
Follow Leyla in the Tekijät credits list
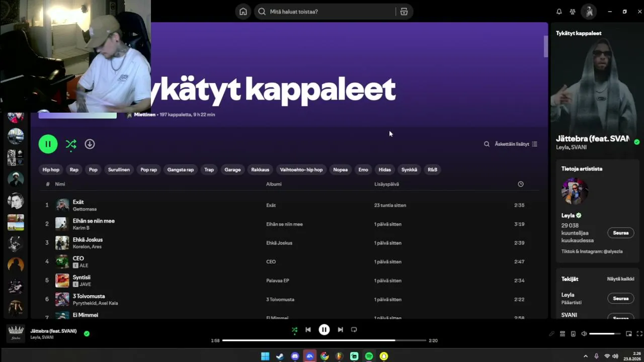pos(621,299)
